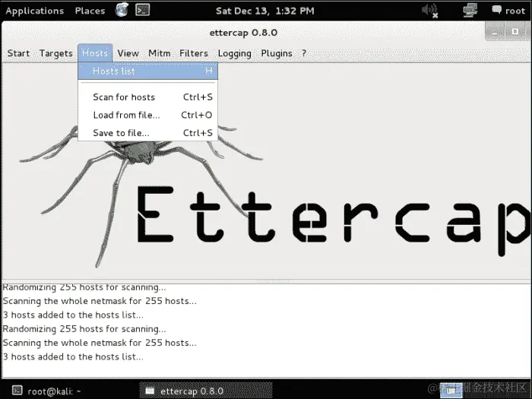The image size is (532, 399).
Task: Launch the terminal icon in top panel
Action: (143, 10)
